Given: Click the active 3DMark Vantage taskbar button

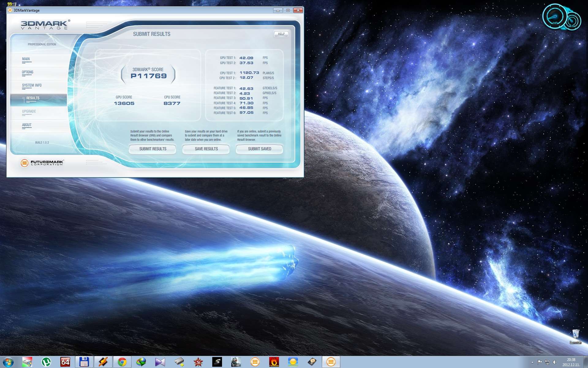Looking at the screenshot, I should pyautogui.click(x=331, y=362).
